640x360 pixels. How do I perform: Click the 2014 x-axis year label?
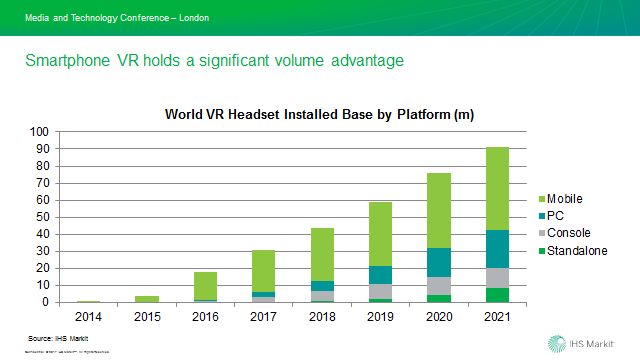[88, 317]
